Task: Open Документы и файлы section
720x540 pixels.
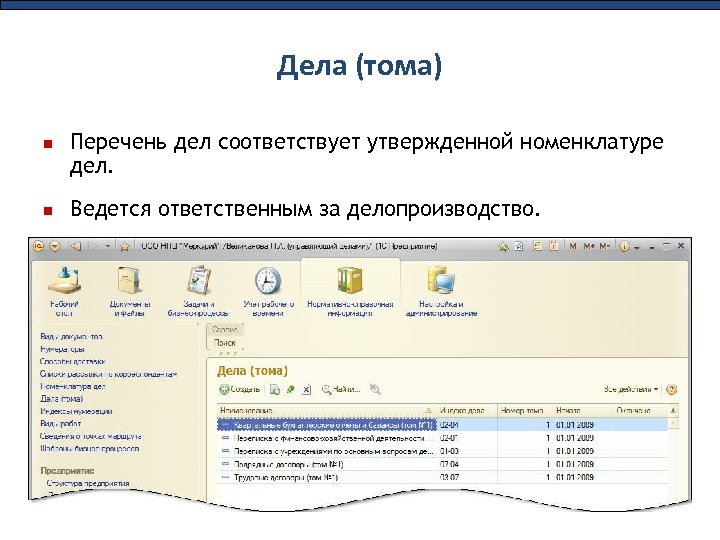Action: [130, 292]
